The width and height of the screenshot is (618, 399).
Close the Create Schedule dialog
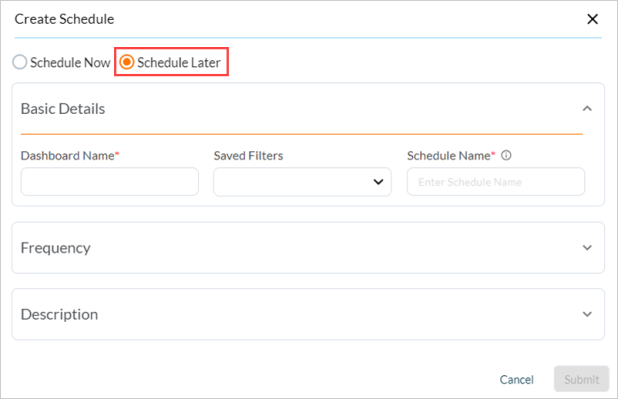[592, 19]
